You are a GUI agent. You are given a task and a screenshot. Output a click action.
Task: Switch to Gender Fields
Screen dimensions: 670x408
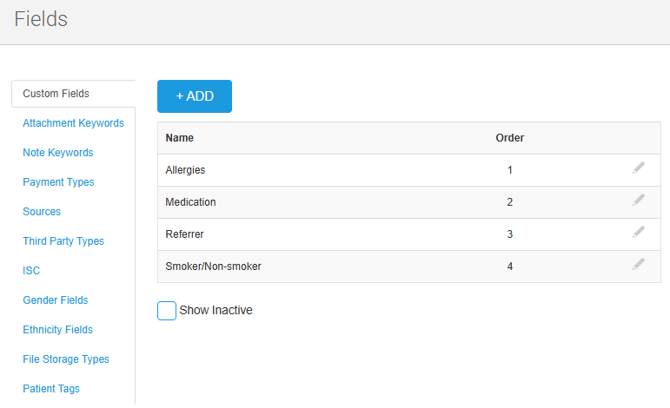coord(55,300)
